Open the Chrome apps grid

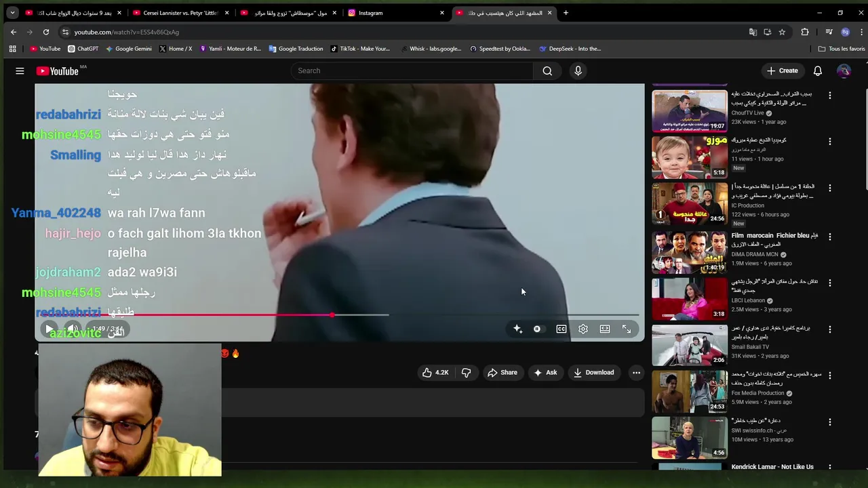pyautogui.click(x=12, y=49)
